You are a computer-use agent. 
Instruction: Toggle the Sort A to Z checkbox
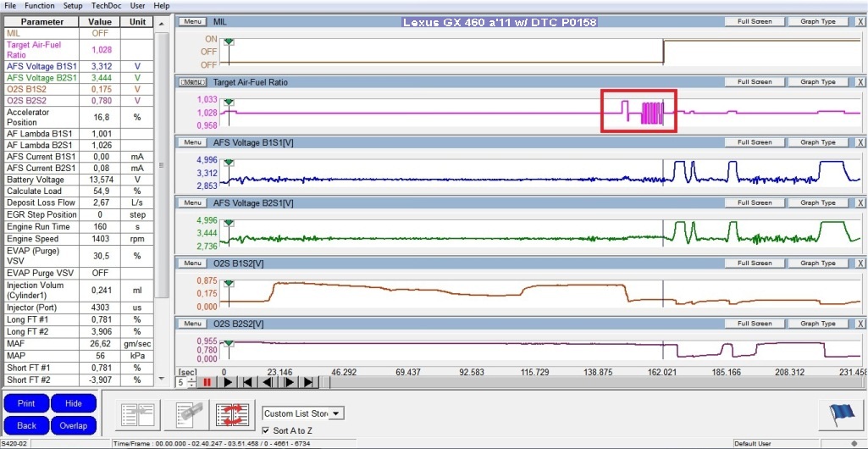click(267, 431)
